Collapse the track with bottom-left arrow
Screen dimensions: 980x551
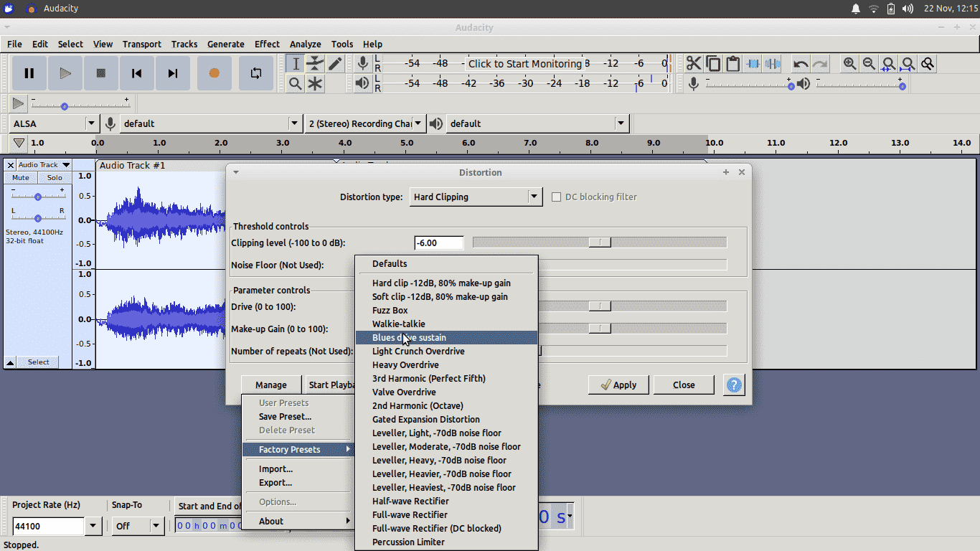pyautogui.click(x=10, y=362)
